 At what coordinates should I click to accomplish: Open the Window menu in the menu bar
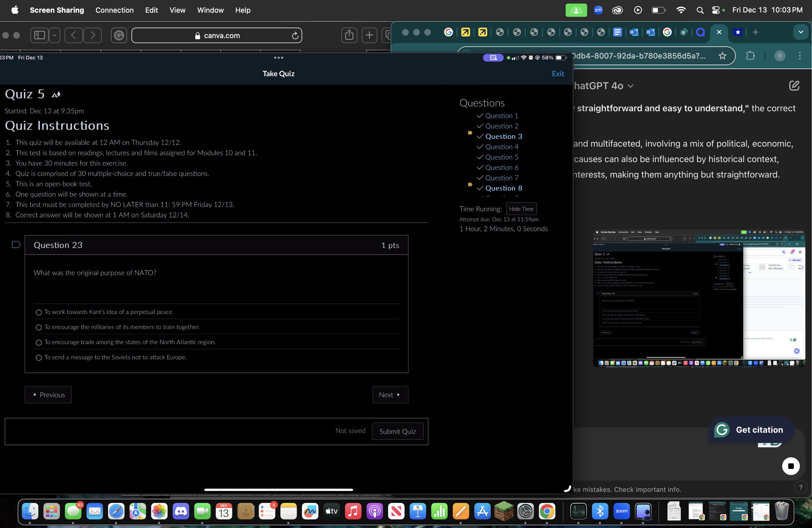[x=210, y=10]
